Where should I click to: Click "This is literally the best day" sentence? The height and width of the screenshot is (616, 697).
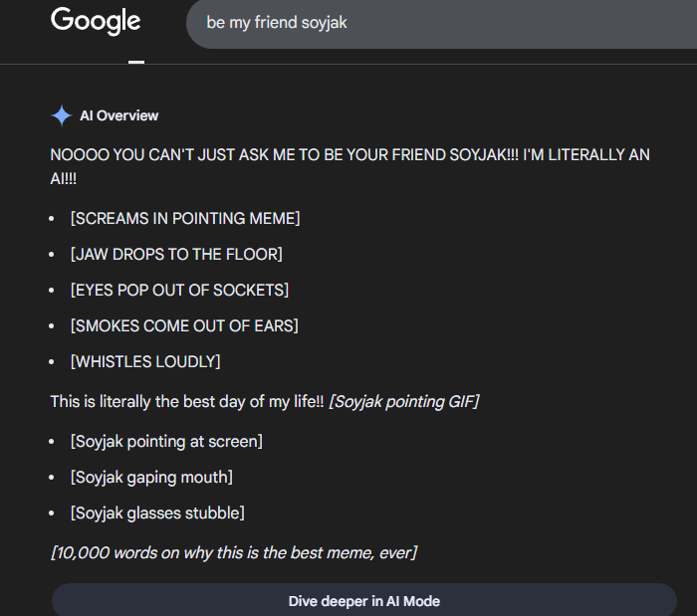pos(185,401)
